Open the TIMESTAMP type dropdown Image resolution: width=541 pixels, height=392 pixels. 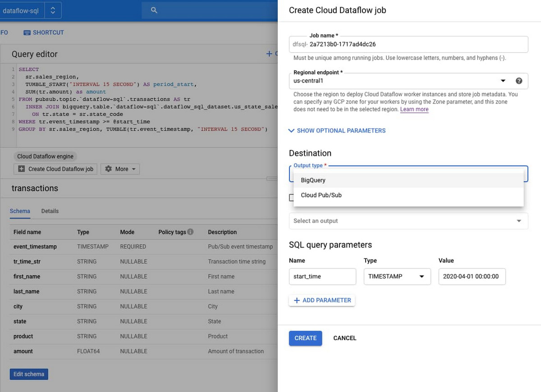(x=422, y=277)
